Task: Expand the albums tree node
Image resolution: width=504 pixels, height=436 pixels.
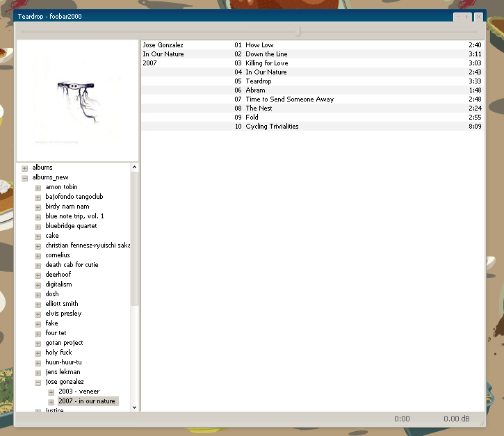Action: click(x=25, y=168)
